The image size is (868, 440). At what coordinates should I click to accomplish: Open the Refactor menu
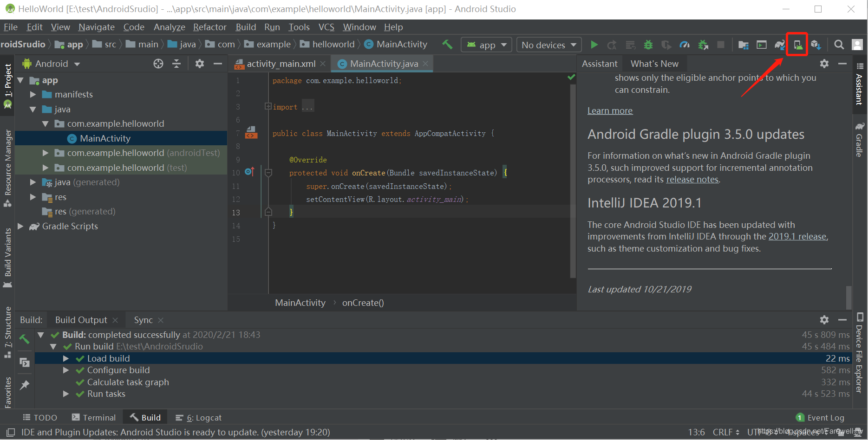tap(209, 27)
